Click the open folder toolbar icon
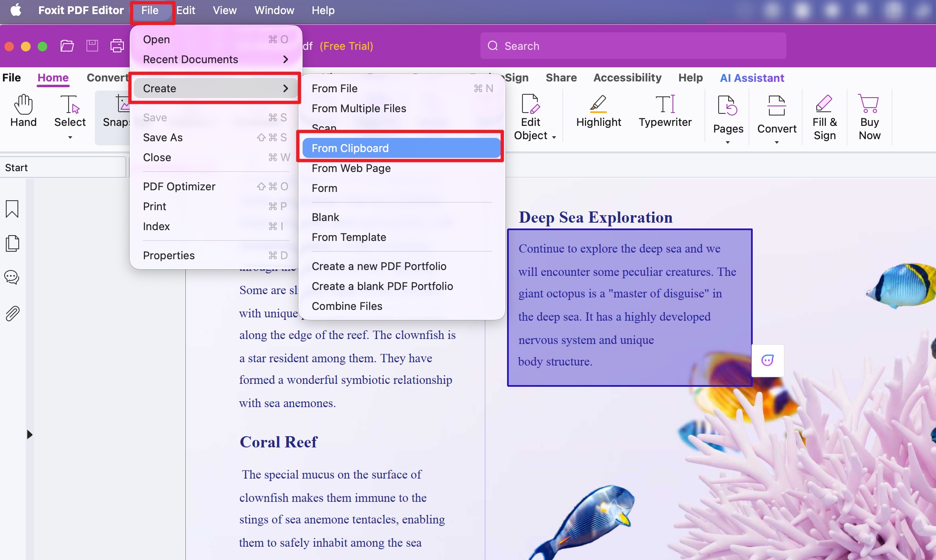 [x=67, y=46]
